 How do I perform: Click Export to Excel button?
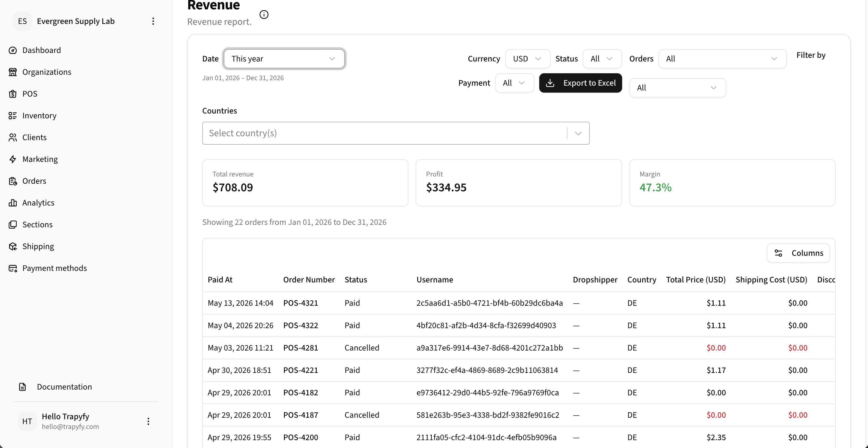click(x=581, y=83)
